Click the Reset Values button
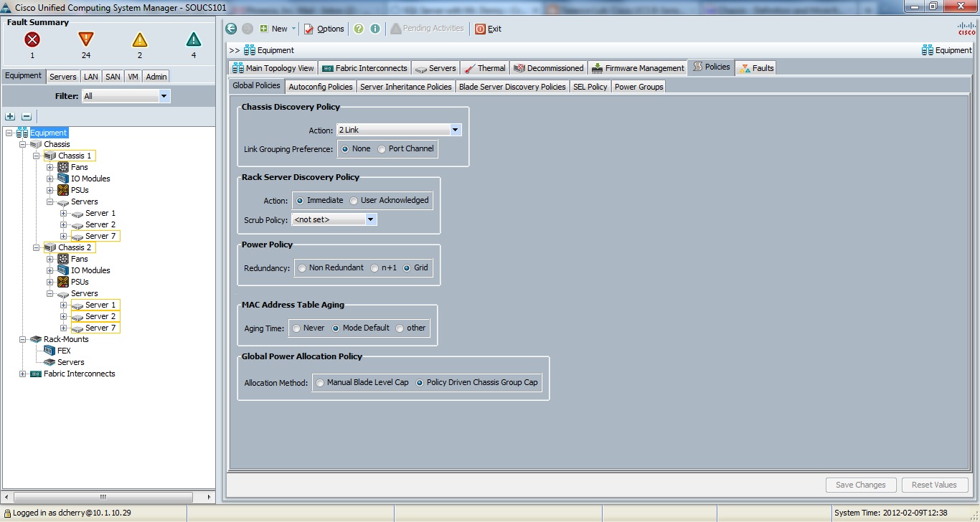 [x=934, y=485]
